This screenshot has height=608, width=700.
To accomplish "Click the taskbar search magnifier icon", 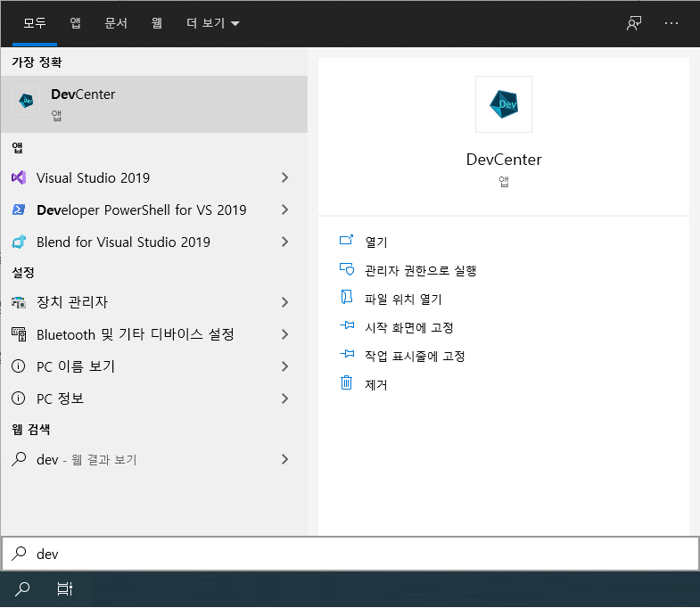I will [22, 589].
